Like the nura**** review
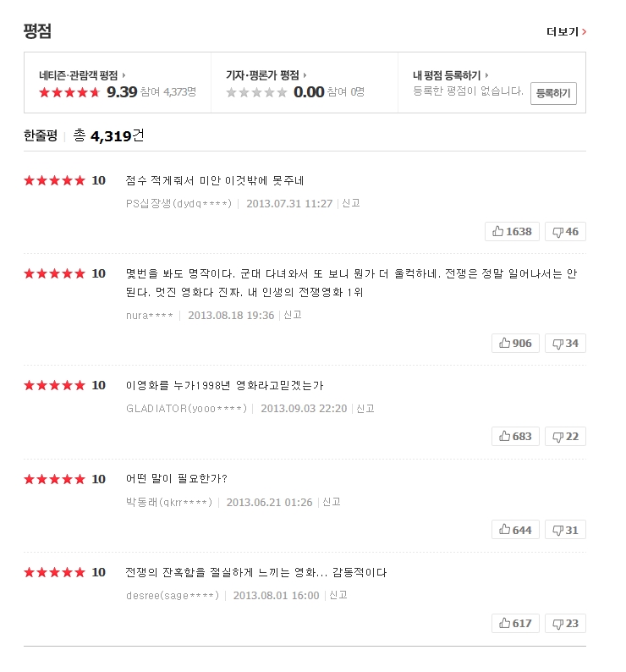Image resolution: width=626 pixels, height=672 pixels. 515,343
